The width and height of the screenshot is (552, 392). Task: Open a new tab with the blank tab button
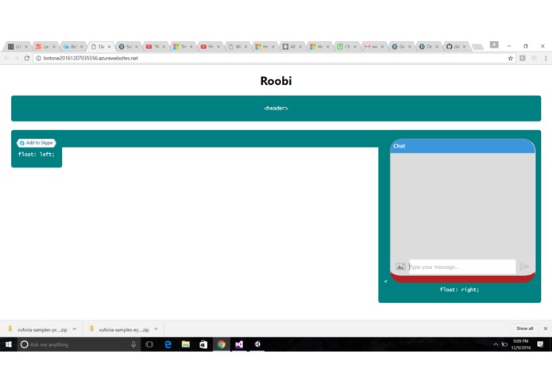click(x=477, y=47)
